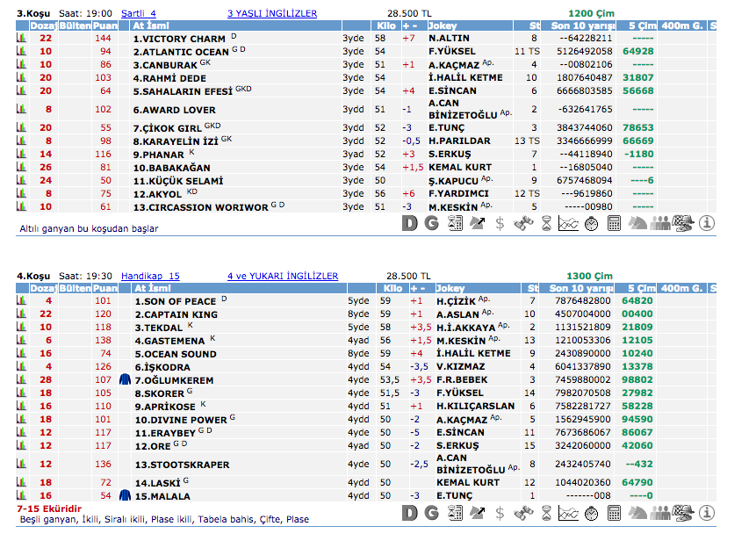Click the jockey silks icon beside OĞLUMKEREM
The image size is (756, 548).
point(124,380)
